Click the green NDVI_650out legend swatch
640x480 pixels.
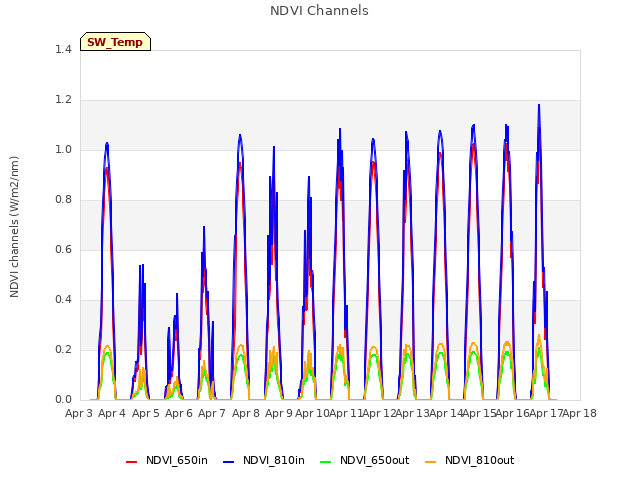tap(326, 462)
